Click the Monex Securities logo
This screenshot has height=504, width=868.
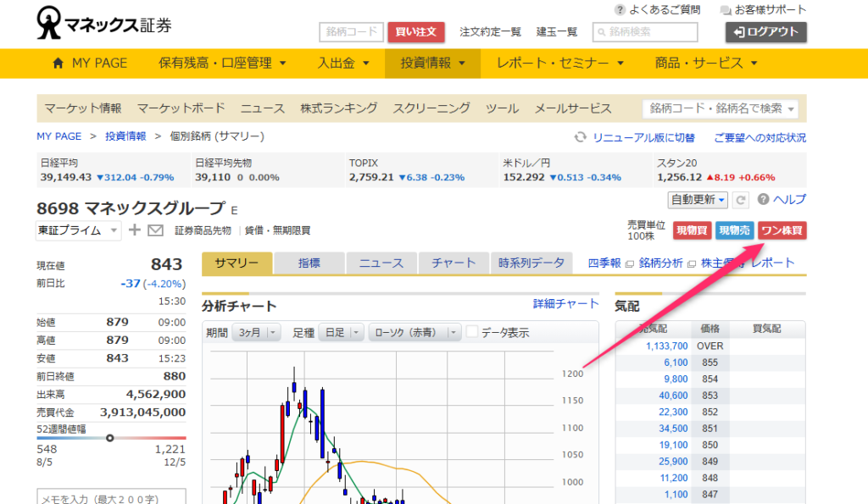[104, 24]
